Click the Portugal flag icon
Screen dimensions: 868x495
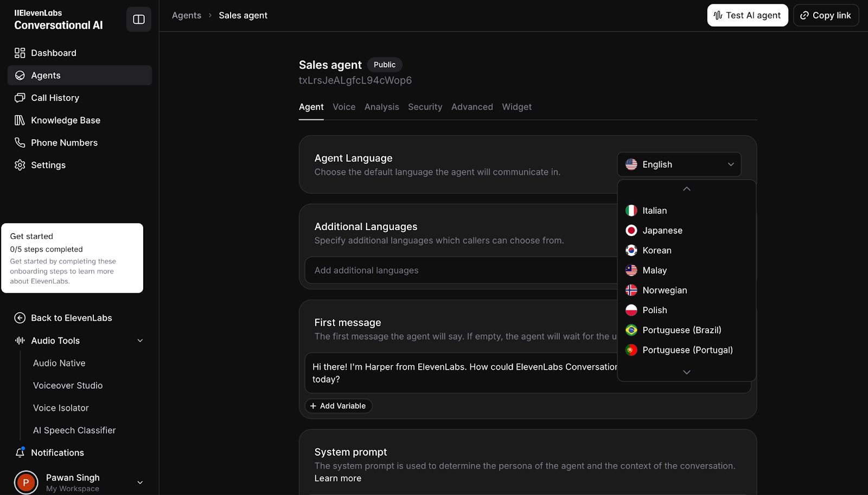631,350
